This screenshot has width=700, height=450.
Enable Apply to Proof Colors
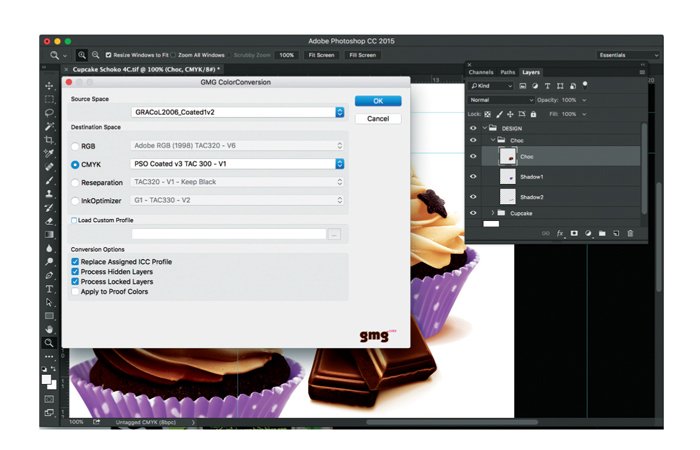(x=75, y=292)
